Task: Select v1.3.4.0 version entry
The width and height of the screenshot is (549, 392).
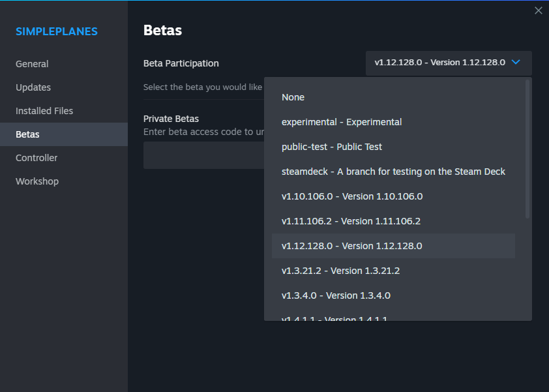Action: point(393,295)
